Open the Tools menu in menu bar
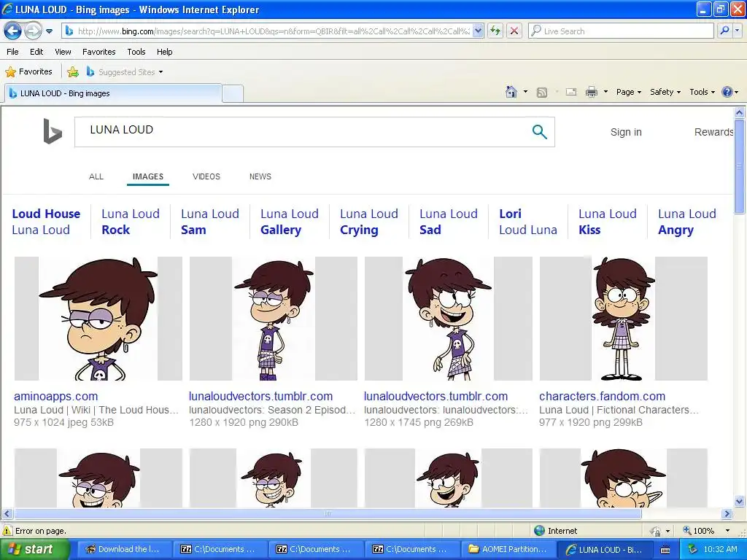747x560 pixels. [x=136, y=52]
